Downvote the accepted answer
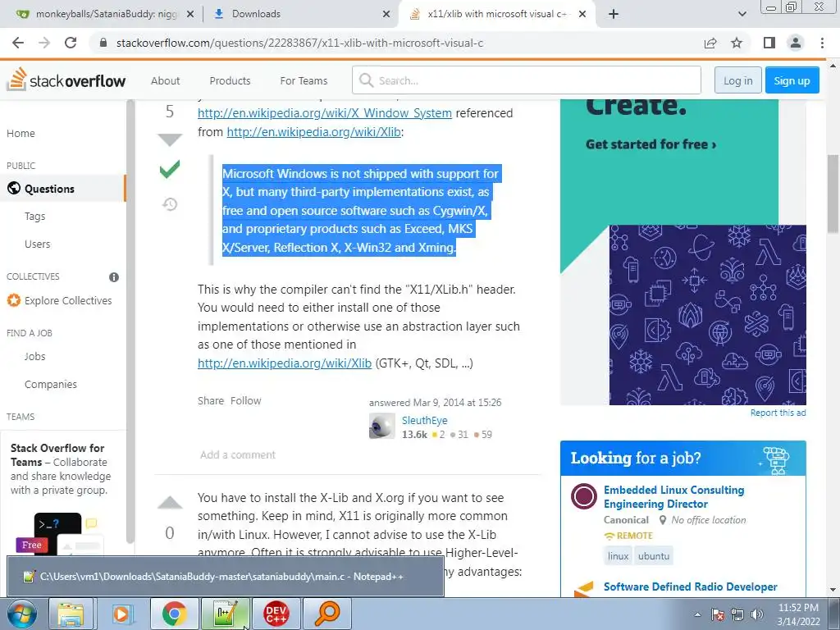This screenshot has height=630, width=840. click(x=170, y=139)
